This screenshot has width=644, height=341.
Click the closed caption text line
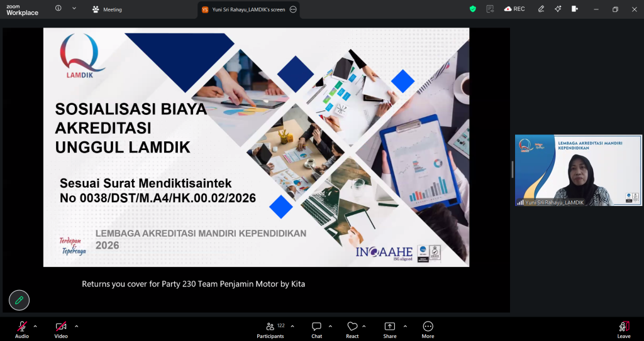pos(194,284)
